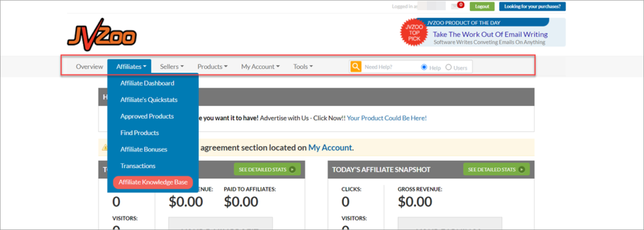Click the orange search magnifier icon
Viewport: 644px width, 230px height.
pyautogui.click(x=356, y=67)
